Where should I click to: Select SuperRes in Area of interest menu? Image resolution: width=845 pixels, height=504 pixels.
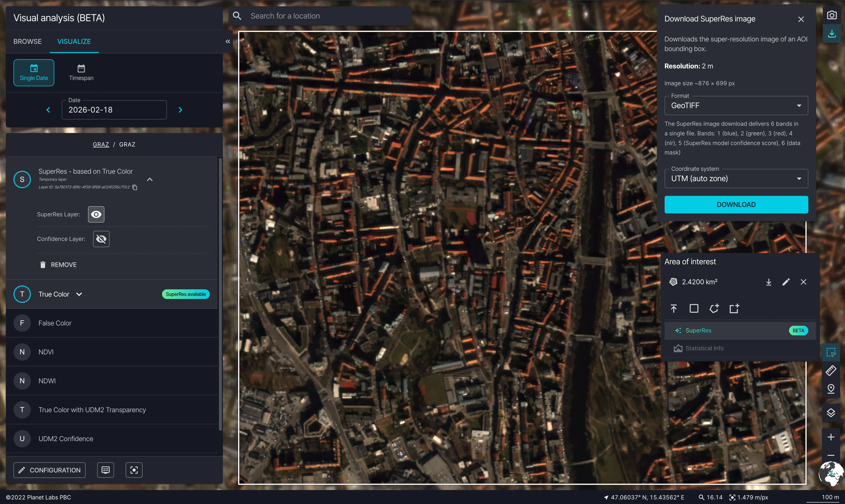(x=740, y=331)
